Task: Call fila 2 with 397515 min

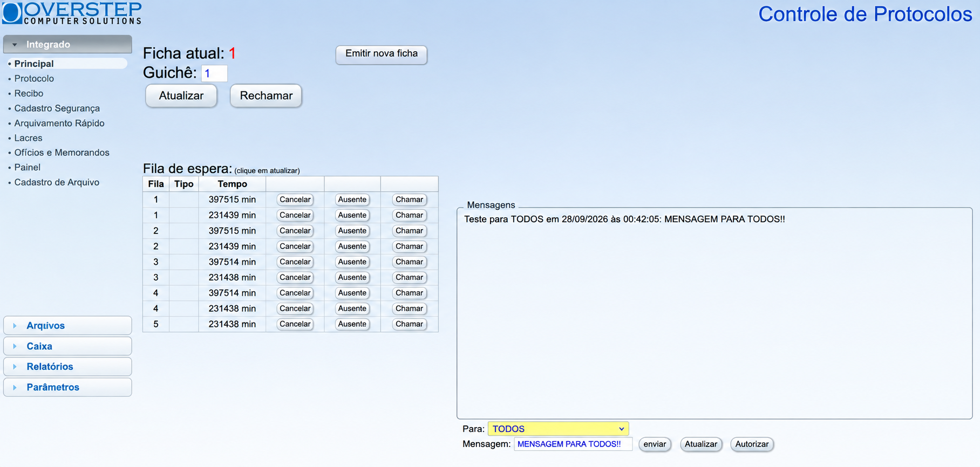Action: point(409,231)
